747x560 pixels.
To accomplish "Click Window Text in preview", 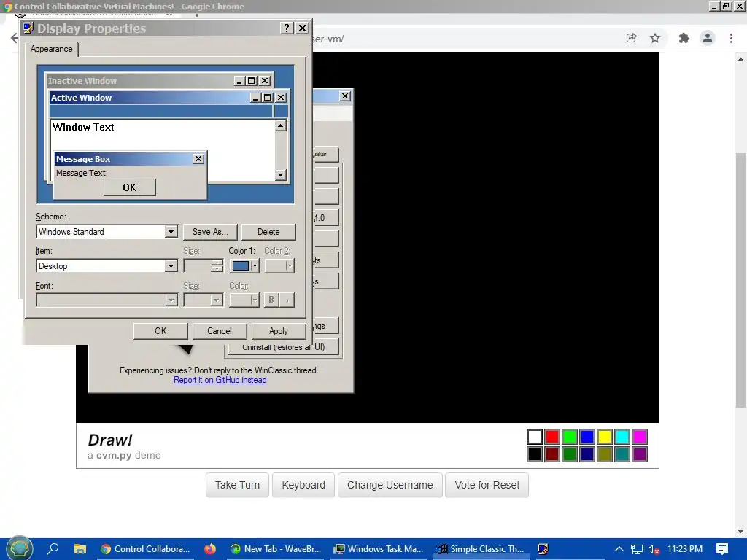I will (83, 127).
